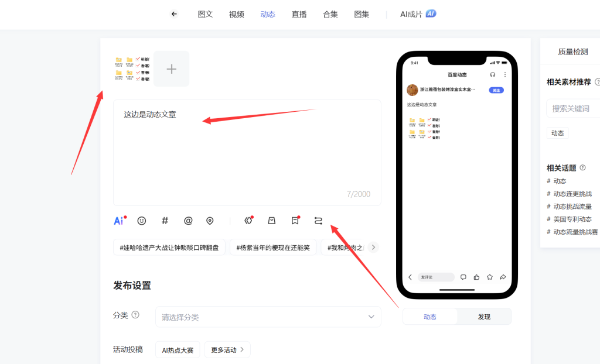Open the 请选择分类 category dropdown
The image size is (600, 364).
[x=268, y=317]
